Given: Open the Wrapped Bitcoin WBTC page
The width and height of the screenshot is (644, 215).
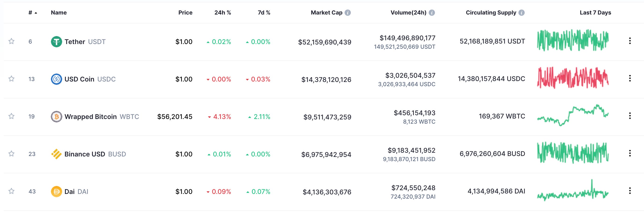Looking at the screenshot, I should 102,117.
